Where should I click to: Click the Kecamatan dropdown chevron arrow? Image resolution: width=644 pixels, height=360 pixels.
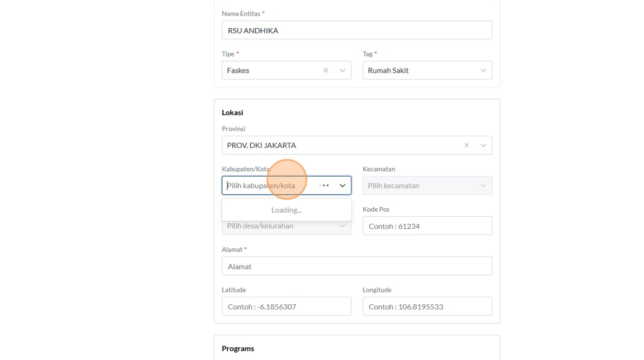[x=484, y=185]
